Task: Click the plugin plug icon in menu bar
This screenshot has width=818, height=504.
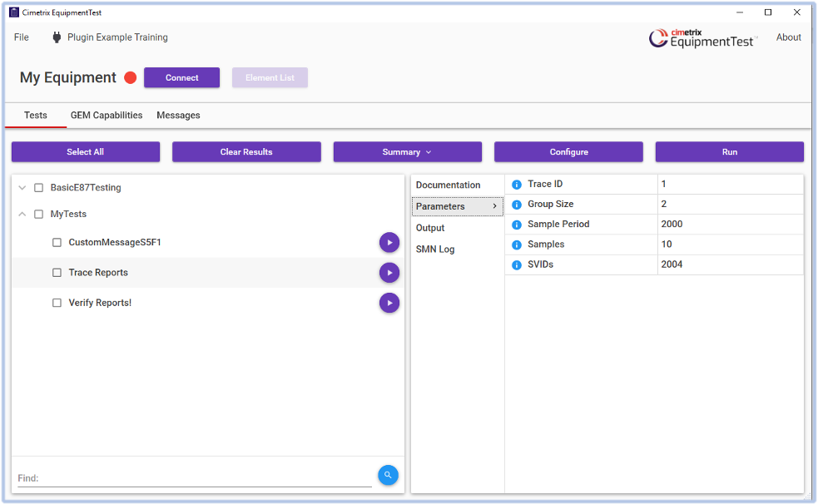Action: tap(57, 37)
